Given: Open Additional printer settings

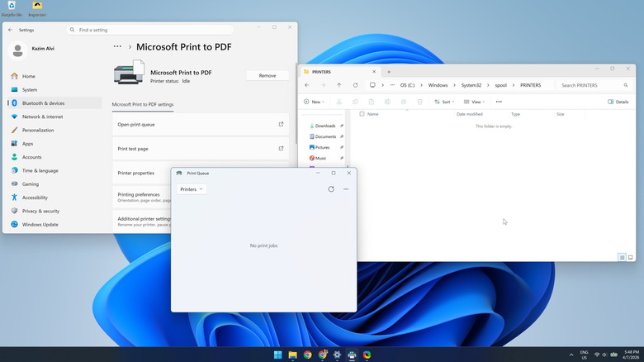Looking at the screenshot, I should (142, 221).
